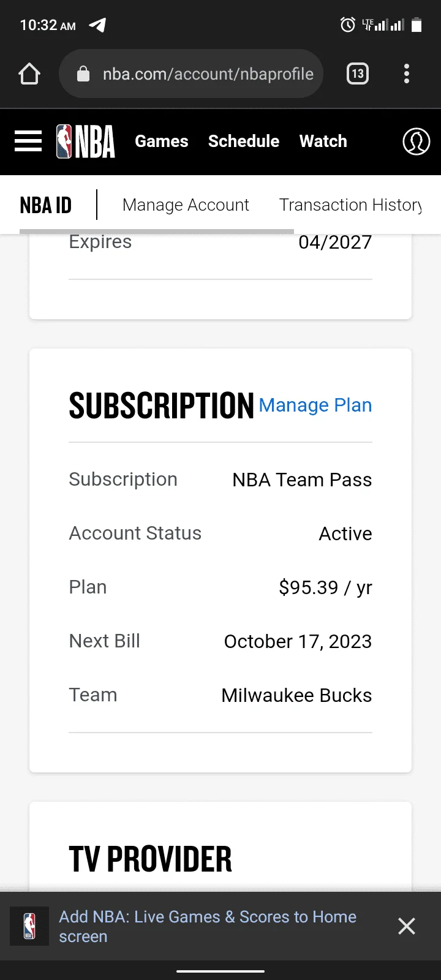Dismiss the Add to Home screen banner
441x980 pixels.
[x=407, y=926]
